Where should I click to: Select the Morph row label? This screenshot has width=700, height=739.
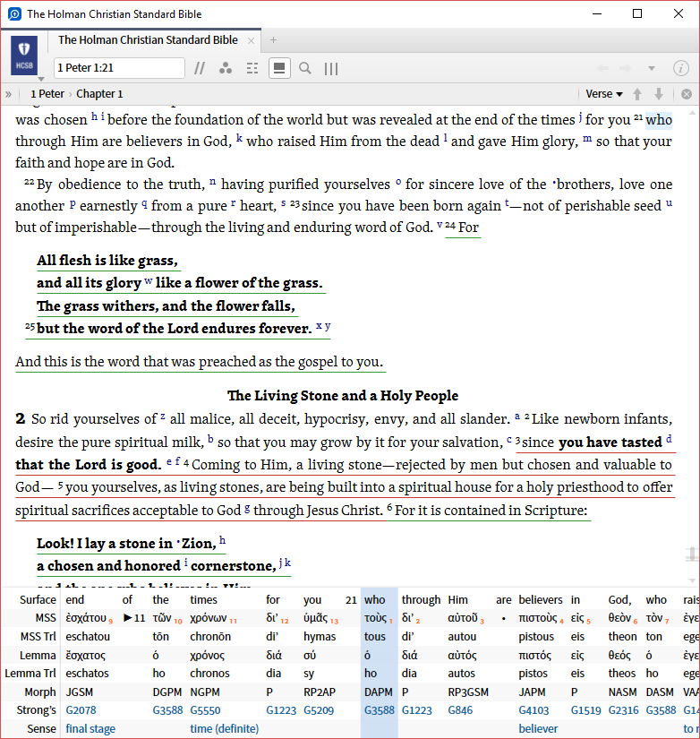click(40, 692)
